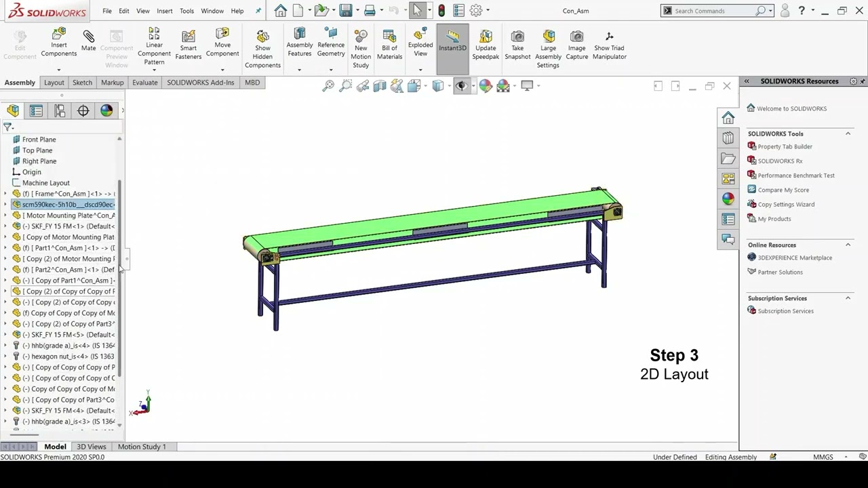
Task: Expand SKF_FY 15 FM<1> component
Action: click(x=5, y=226)
